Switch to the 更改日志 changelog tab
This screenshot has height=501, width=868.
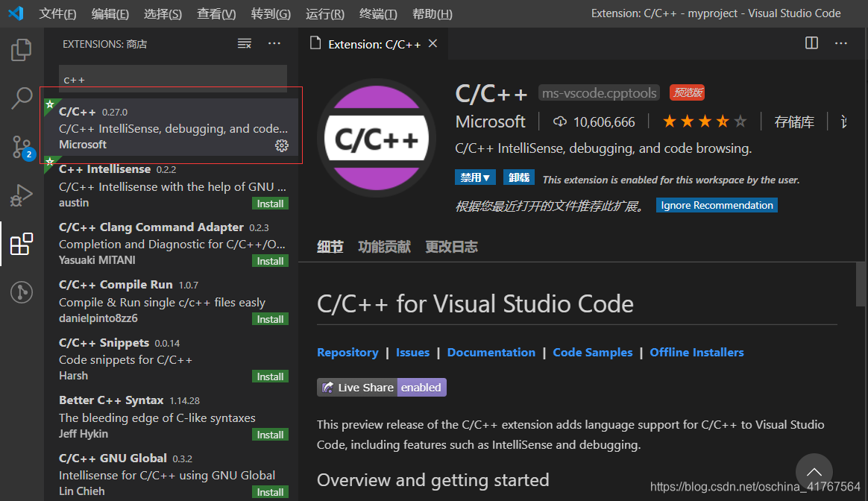pos(451,247)
